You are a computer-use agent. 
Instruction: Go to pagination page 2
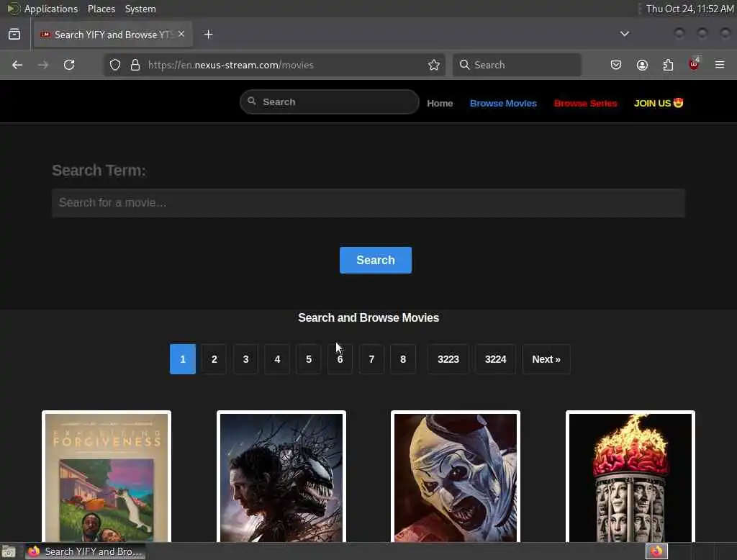[214, 359]
